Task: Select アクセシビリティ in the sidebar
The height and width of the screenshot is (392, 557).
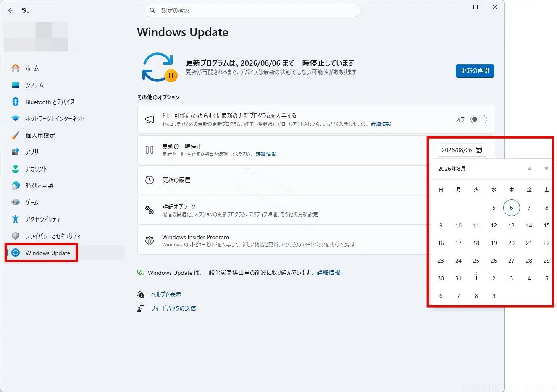Action: point(65,219)
